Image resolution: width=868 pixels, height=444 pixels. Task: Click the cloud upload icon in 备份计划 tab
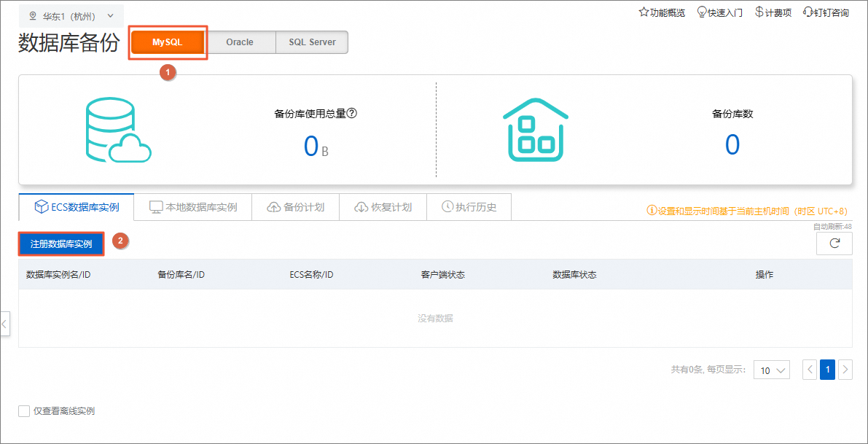click(x=274, y=208)
